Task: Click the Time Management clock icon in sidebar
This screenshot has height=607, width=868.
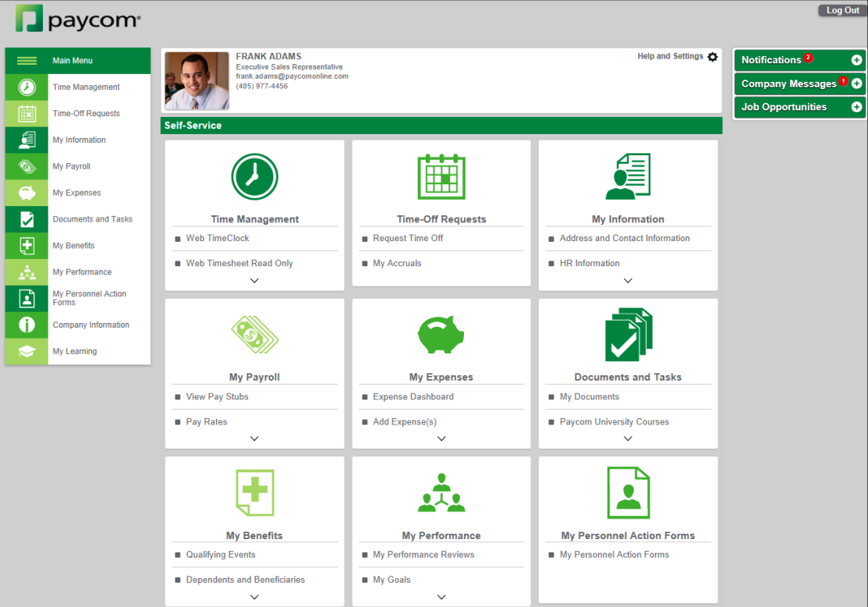Action: 27,87
